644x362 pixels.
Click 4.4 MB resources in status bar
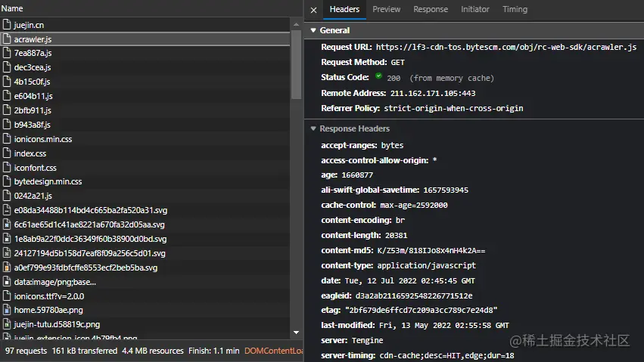coord(153,351)
